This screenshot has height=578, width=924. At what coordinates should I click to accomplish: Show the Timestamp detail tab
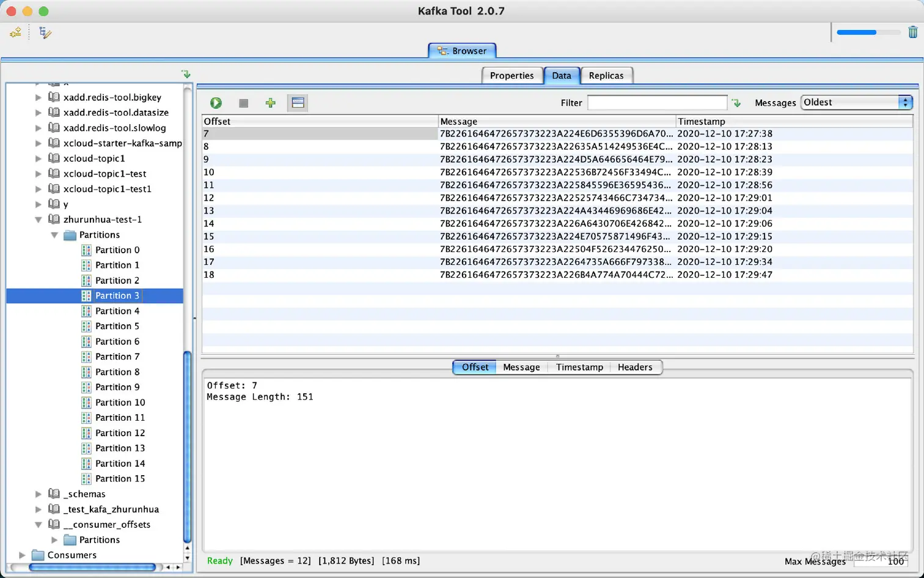(579, 367)
